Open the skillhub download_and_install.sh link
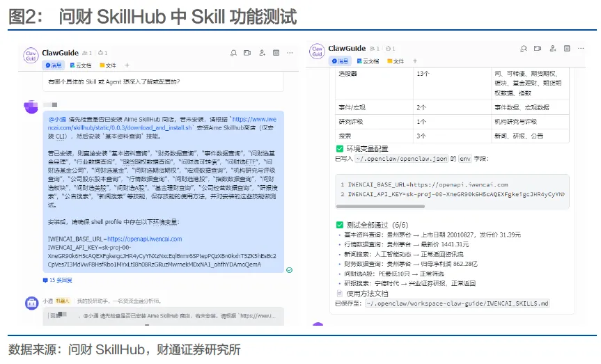Viewport: 601px width, 364px height. pyautogui.click(x=161, y=123)
